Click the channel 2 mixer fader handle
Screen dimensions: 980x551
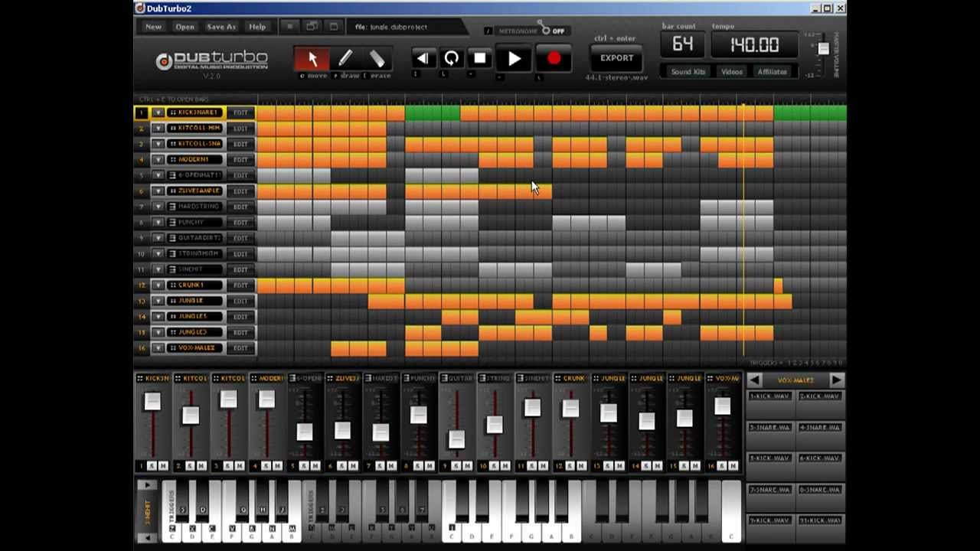pos(190,415)
